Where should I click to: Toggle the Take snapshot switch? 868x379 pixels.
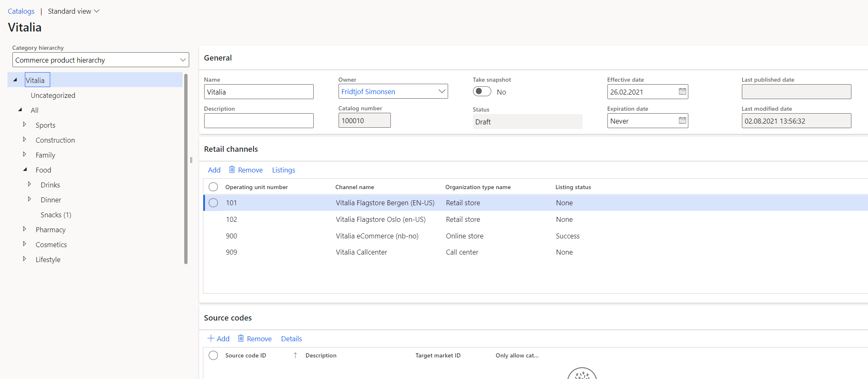(x=482, y=91)
